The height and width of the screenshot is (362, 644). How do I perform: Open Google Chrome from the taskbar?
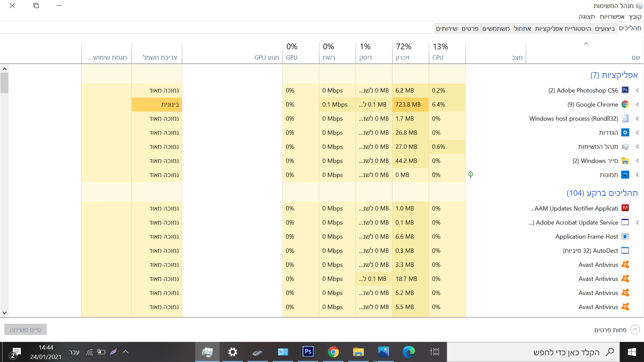click(x=333, y=352)
